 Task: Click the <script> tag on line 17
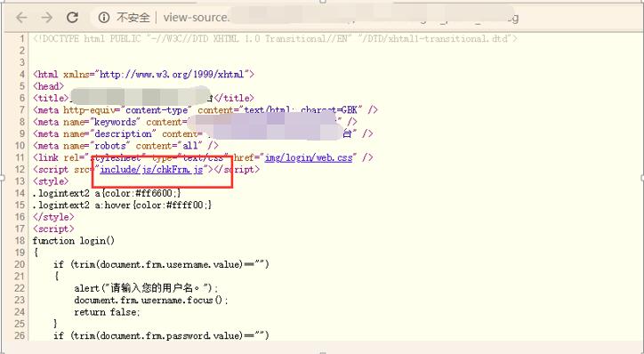pyautogui.click(x=53, y=229)
